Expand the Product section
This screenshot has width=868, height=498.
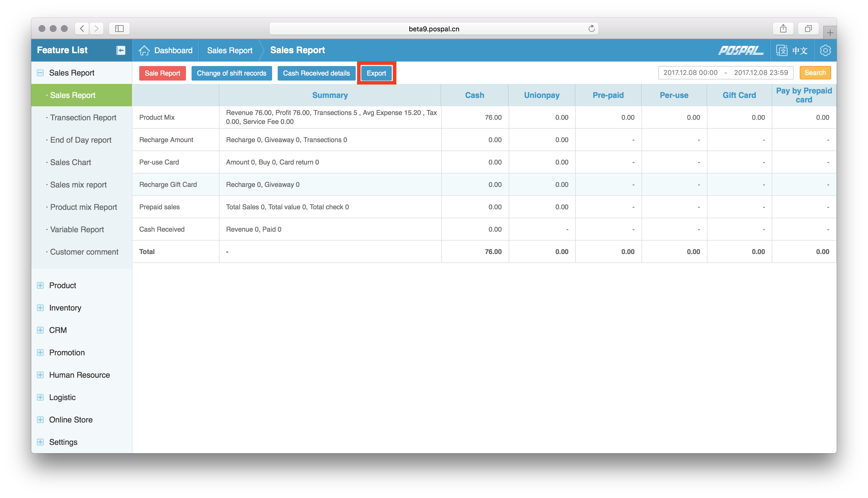tap(40, 285)
